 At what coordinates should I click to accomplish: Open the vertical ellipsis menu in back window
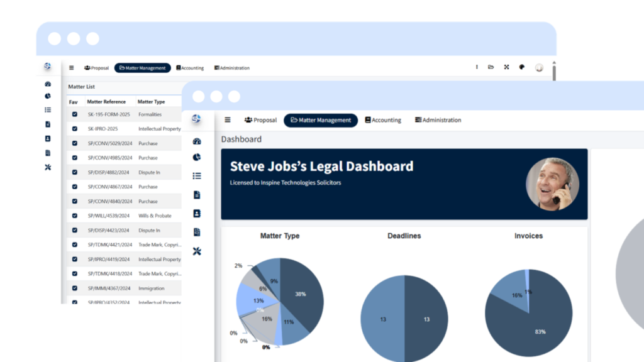(x=477, y=67)
